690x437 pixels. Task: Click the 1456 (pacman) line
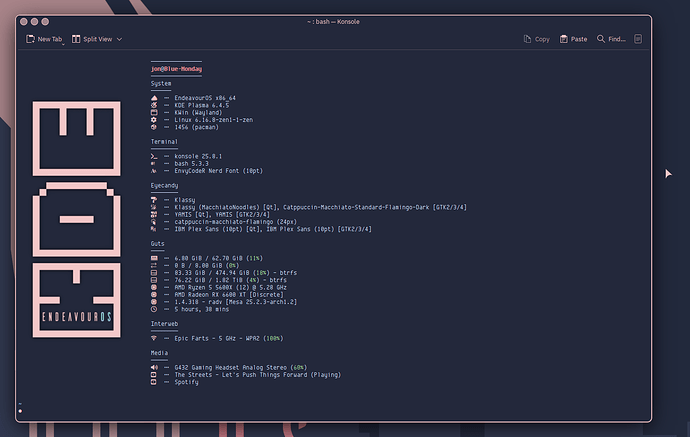(x=196, y=127)
